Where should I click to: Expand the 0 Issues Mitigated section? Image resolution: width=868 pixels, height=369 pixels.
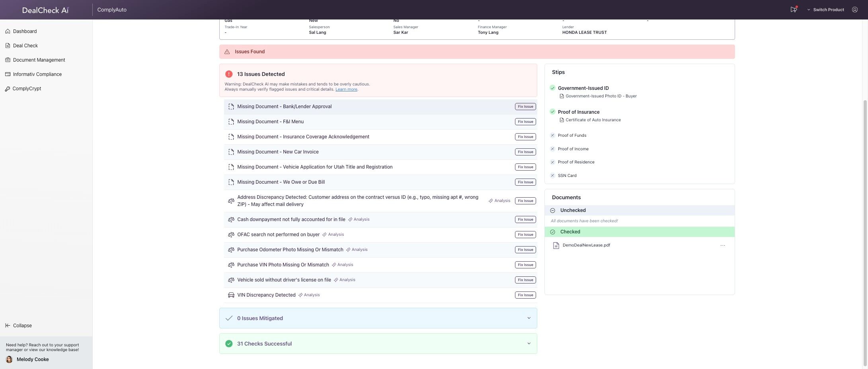[378, 318]
